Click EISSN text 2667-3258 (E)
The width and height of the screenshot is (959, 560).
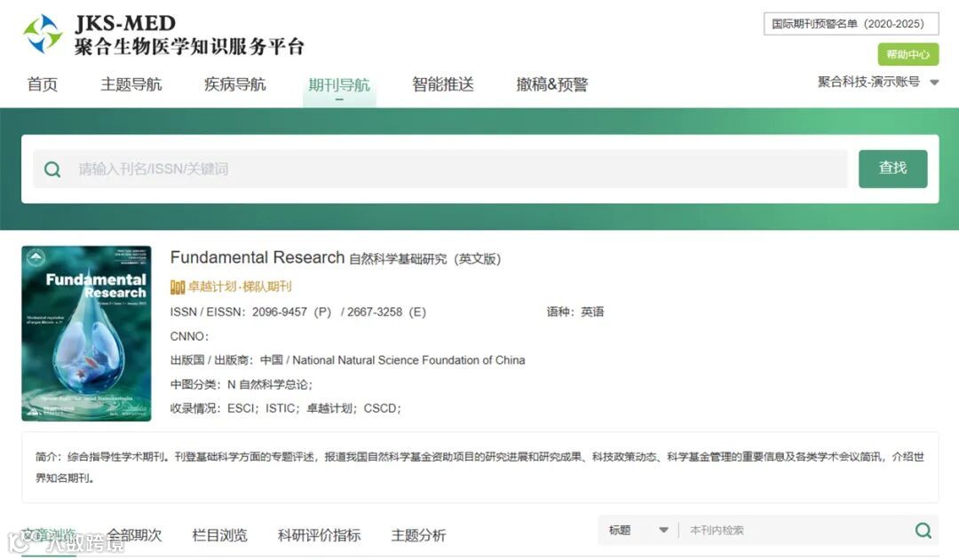click(386, 312)
